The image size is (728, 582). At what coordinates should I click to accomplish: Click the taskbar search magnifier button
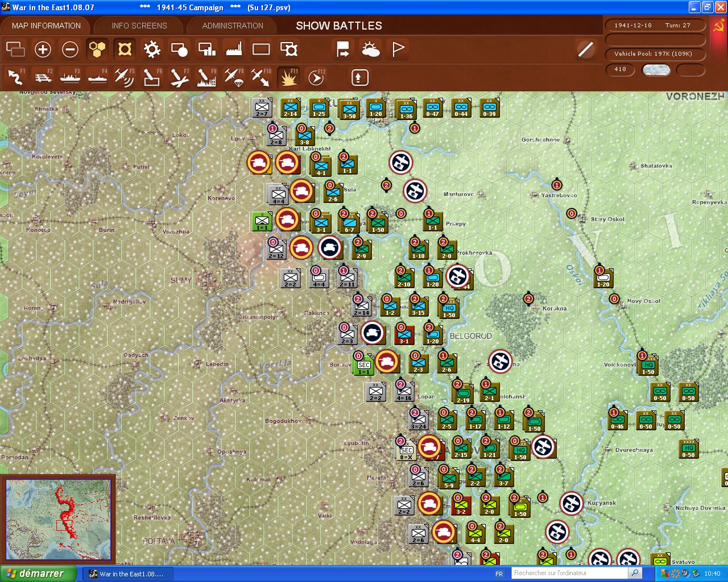click(x=635, y=573)
